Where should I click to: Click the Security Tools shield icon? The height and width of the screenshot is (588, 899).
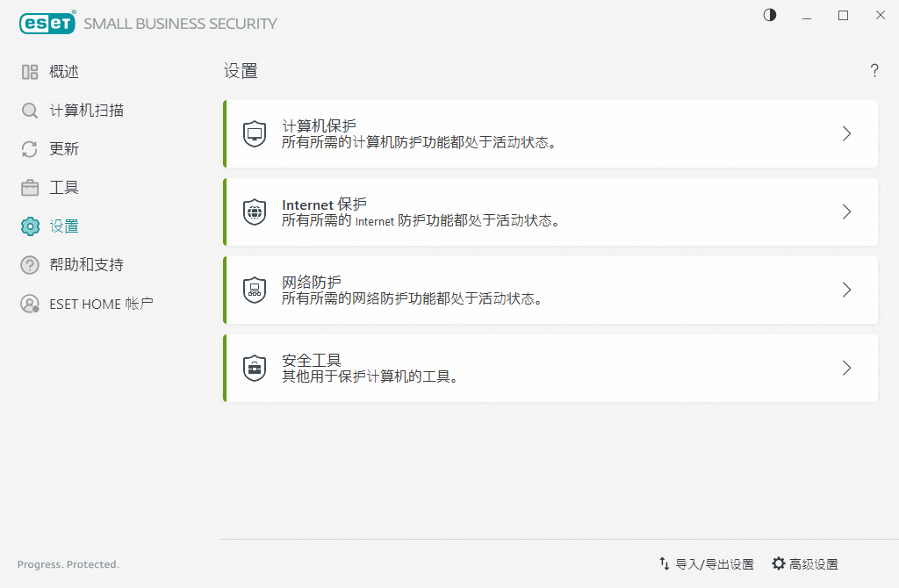pos(255,368)
